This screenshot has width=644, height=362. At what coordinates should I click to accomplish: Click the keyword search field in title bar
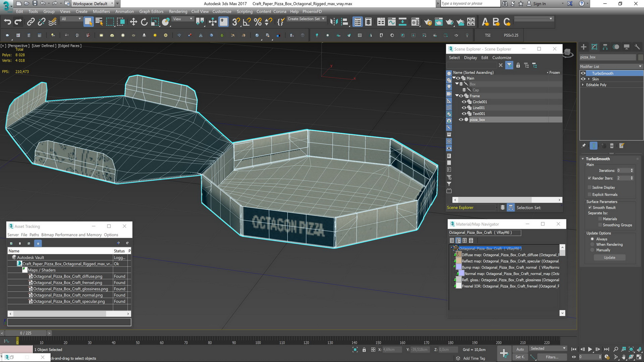pos(470,4)
